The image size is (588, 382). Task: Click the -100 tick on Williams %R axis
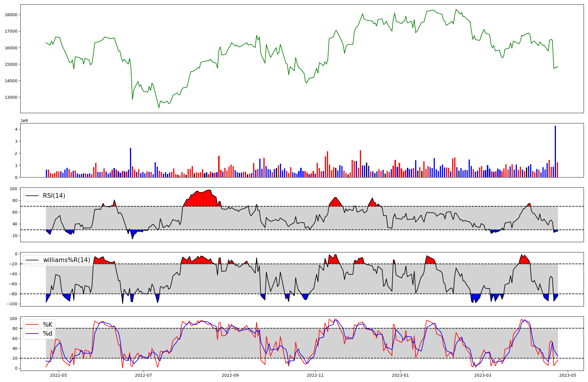[x=12, y=304]
